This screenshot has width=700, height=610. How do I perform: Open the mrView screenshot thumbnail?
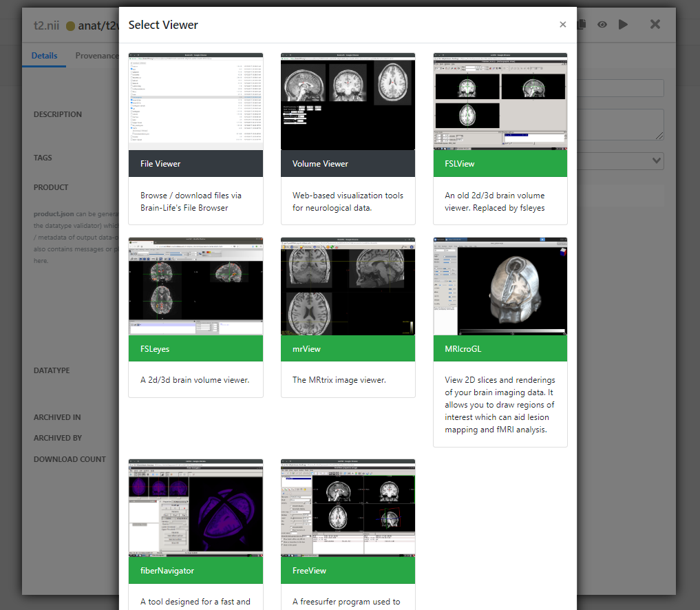pos(348,286)
